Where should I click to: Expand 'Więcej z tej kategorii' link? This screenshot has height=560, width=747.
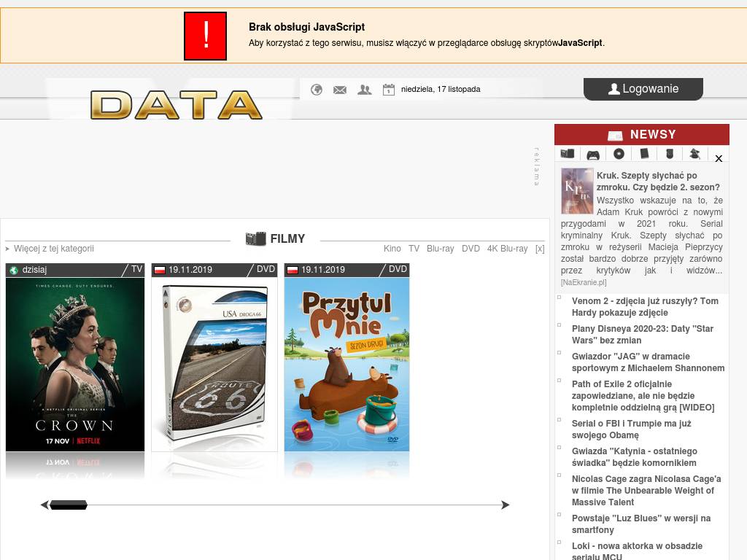pos(53,249)
